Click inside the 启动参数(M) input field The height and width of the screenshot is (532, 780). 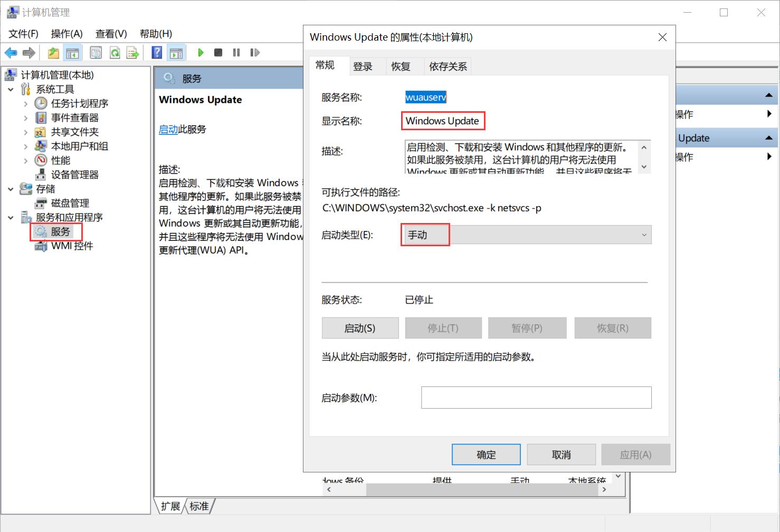click(535, 398)
